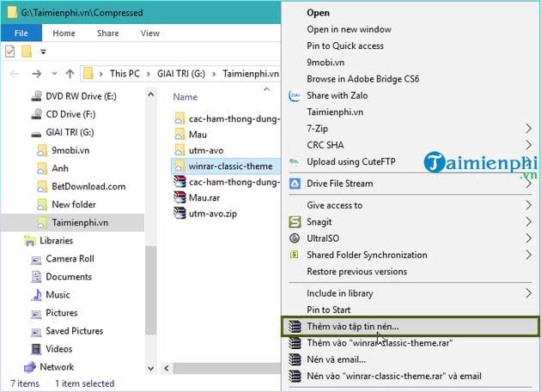Open the View ribbon tab

(150, 33)
